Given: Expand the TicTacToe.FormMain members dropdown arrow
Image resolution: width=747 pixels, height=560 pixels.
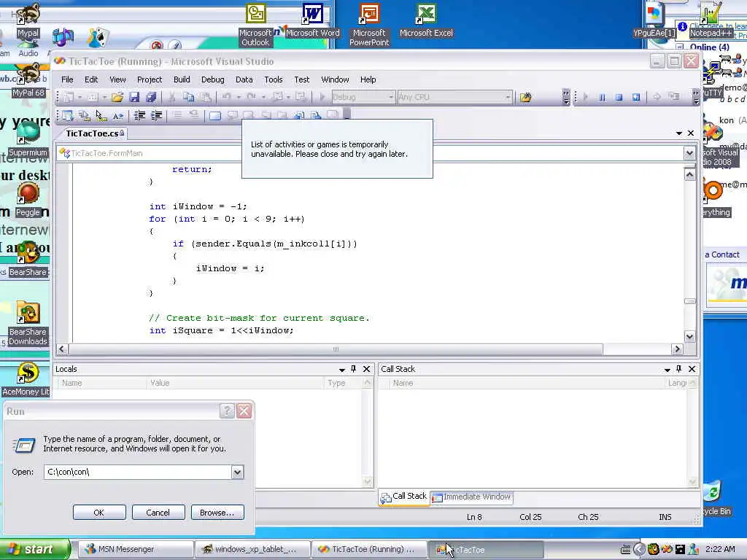Looking at the screenshot, I should click(x=689, y=153).
